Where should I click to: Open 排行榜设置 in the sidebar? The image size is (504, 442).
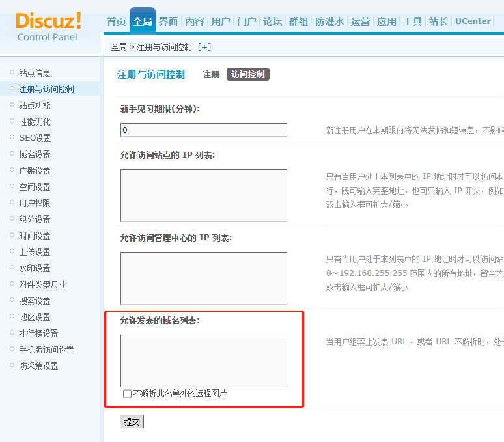click(38, 333)
